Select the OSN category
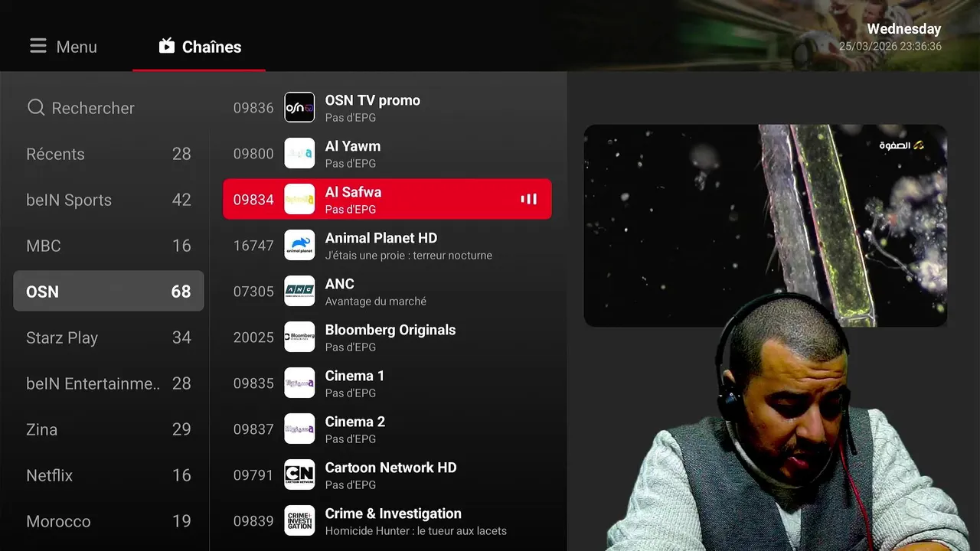This screenshot has width=980, height=551. coord(109,292)
